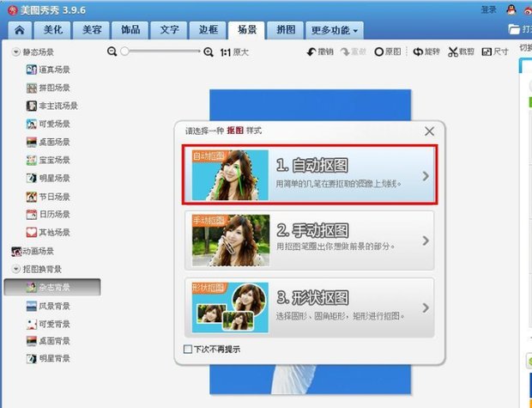The width and height of the screenshot is (532, 408).
Task: Open the 更多功能 dropdown
Action: click(335, 31)
